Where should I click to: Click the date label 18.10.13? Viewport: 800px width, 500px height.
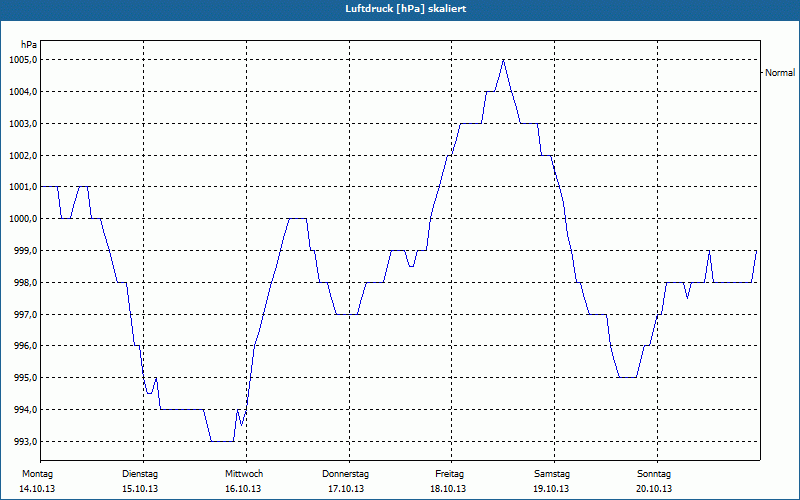[x=448, y=489]
